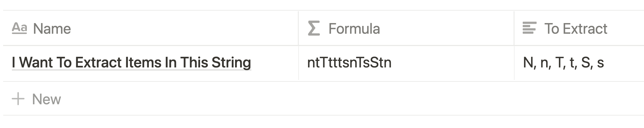The width and height of the screenshot is (644, 128).
Task: Open the Name column header menu
Action: [151, 28]
